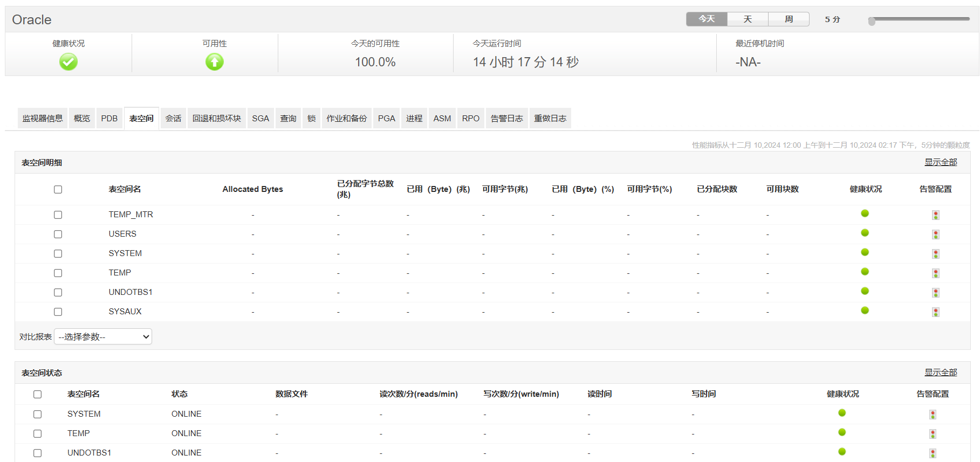Check the USERS row checkbox
Screen dimensions: 980x462
pos(58,234)
